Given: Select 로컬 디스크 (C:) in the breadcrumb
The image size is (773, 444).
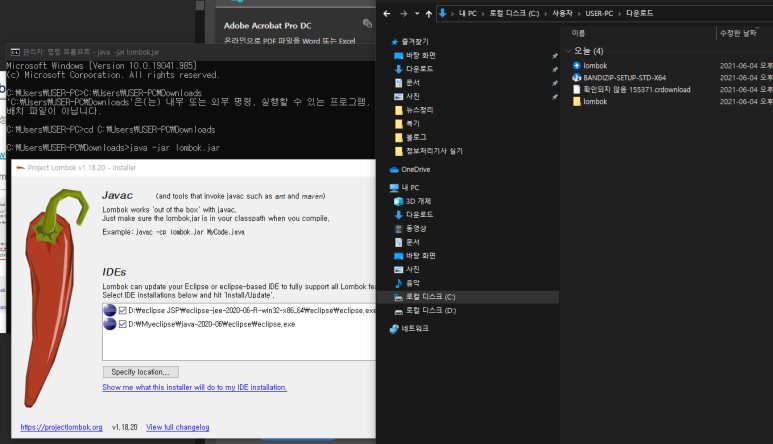Looking at the screenshot, I should tap(514, 13).
